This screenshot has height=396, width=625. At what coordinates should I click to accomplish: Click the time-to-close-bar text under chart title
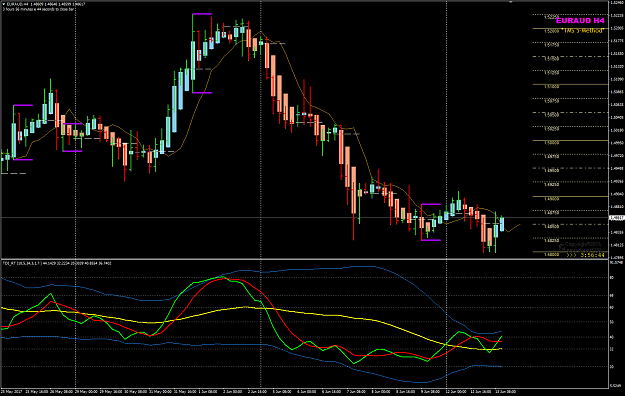(38, 9)
